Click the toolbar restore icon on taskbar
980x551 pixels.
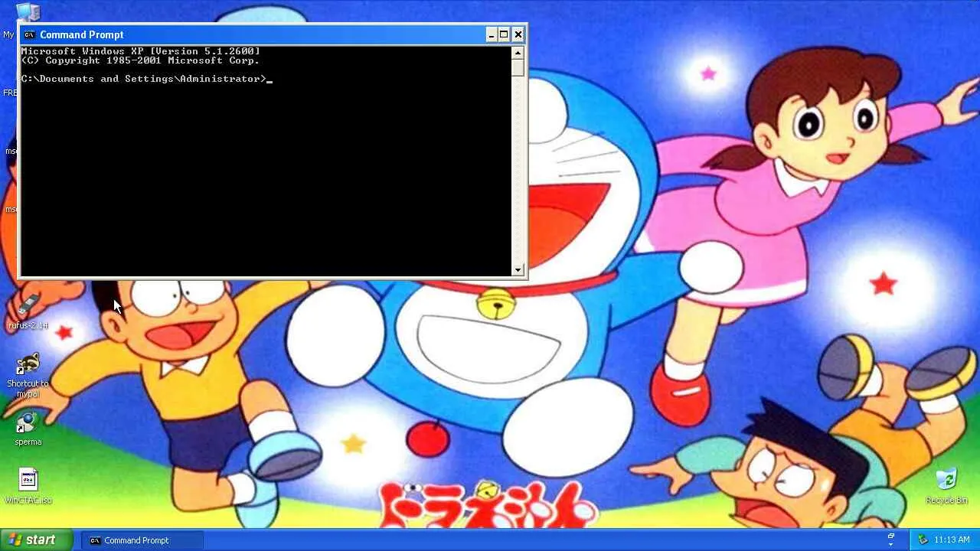(890, 536)
